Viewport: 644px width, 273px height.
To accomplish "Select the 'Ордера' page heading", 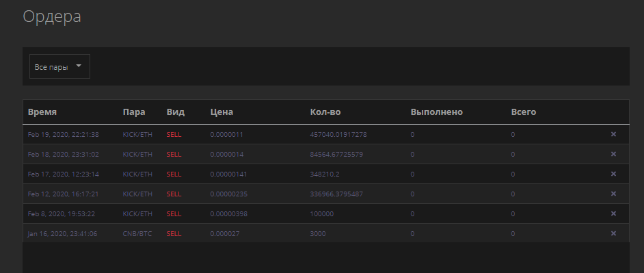I will pyautogui.click(x=52, y=16).
